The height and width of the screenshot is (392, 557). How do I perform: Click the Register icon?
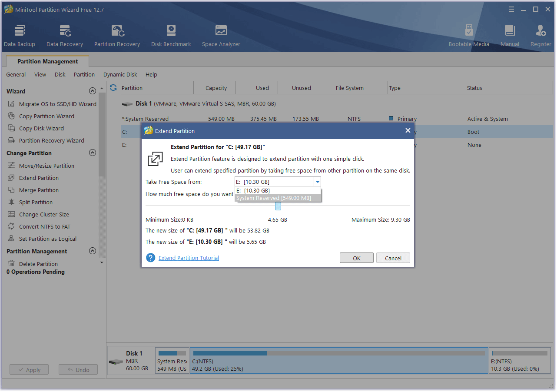pyautogui.click(x=541, y=31)
